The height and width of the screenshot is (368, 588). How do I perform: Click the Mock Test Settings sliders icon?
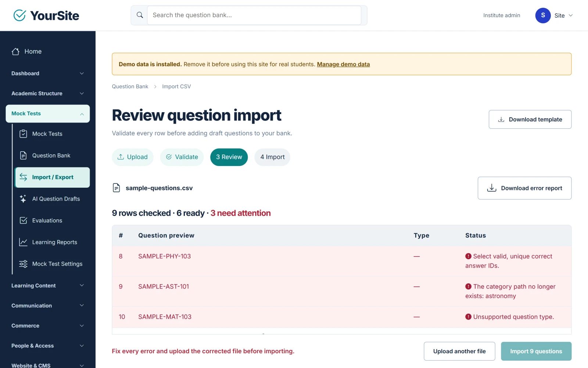tap(23, 264)
